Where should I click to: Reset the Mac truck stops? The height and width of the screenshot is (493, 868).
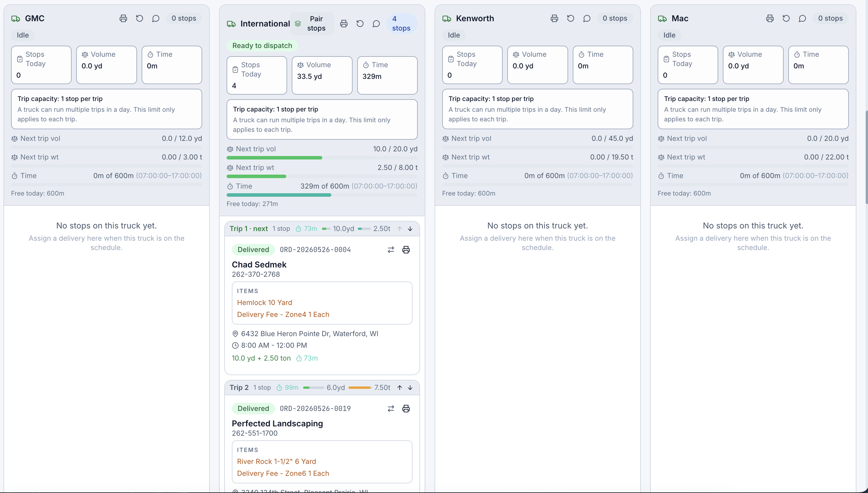pyautogui.click(x=786, y=18)
